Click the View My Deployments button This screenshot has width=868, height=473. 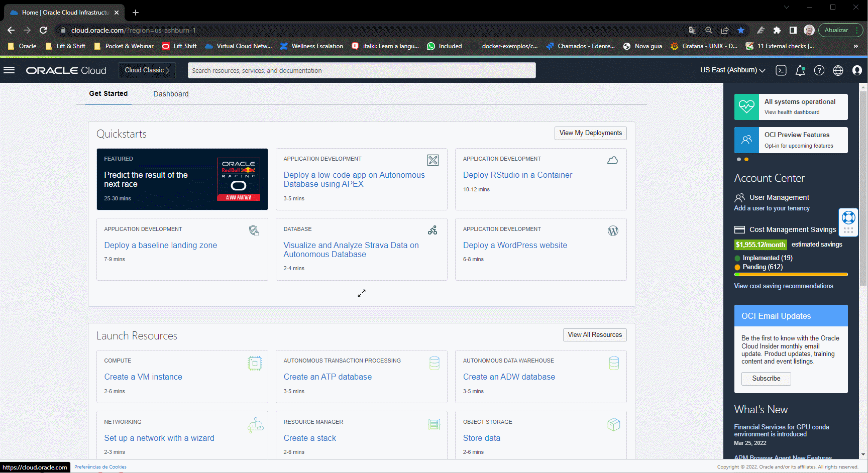click(x=590, y=133)
